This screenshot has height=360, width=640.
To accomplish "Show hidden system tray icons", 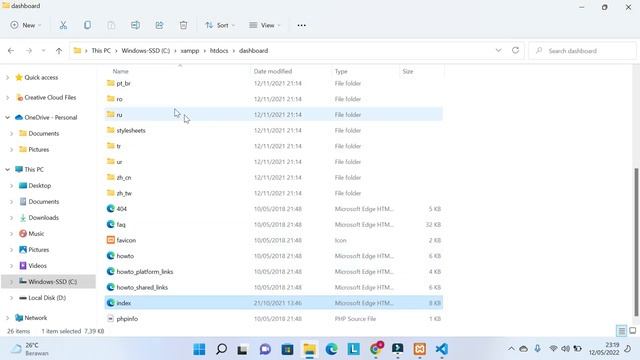I will point(511,349).
